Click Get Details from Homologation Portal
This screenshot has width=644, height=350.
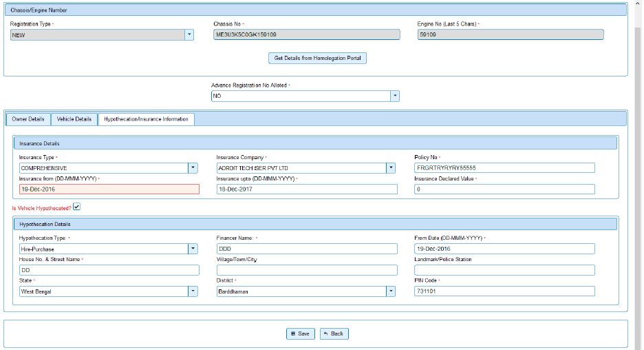coord(317,58)
